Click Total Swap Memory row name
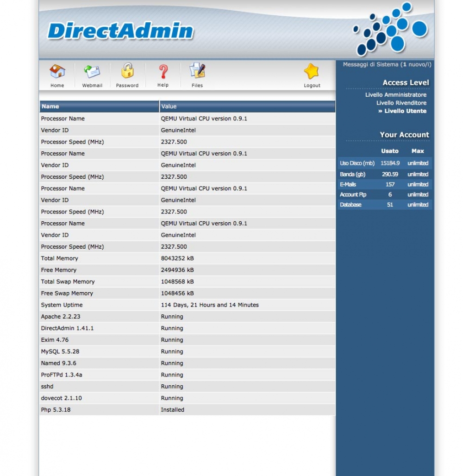 (68, 282)
